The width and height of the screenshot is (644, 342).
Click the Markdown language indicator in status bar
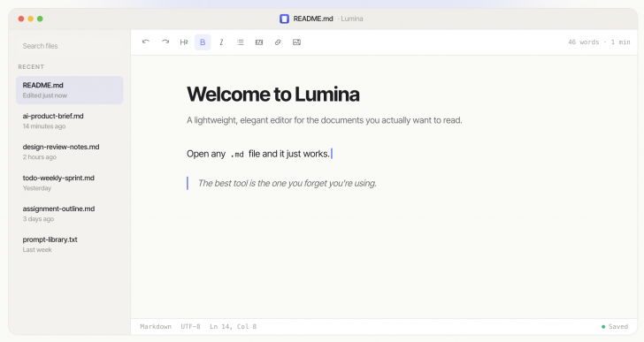click(x=156, y=327)
